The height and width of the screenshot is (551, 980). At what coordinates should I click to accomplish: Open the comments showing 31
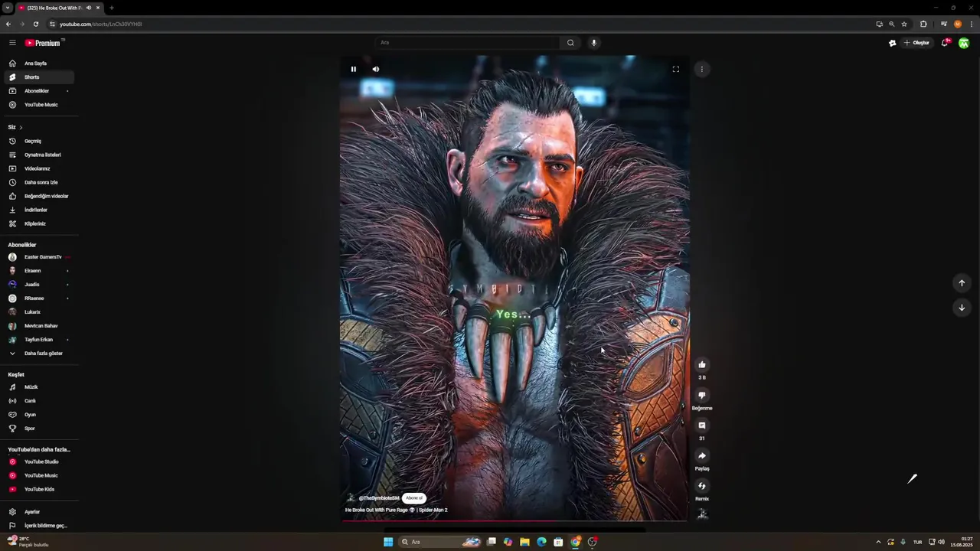click(702, 425)
